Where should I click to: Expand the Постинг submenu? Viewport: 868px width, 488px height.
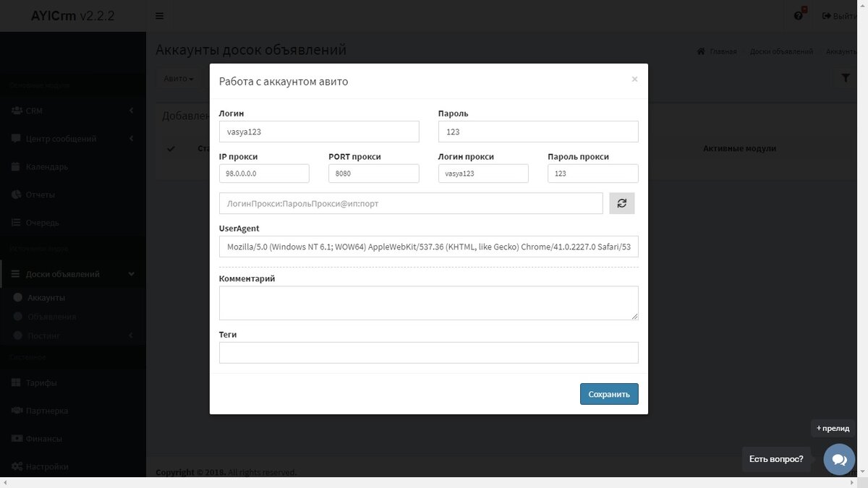43,335
